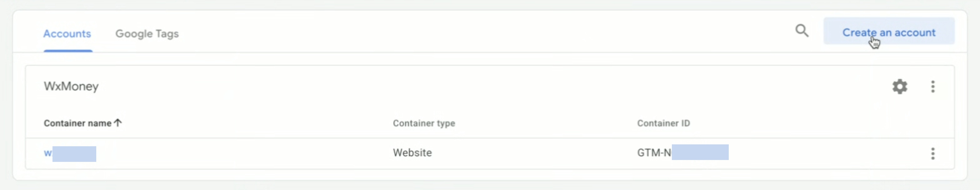Click empty space between Website and GTM-N
This screenshot has height=190, width=980.
point(532,153)
